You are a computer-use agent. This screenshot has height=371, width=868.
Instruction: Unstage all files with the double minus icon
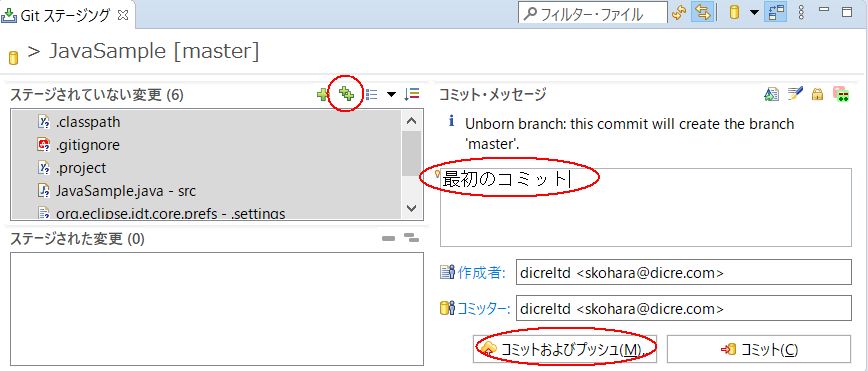[411, 239]
